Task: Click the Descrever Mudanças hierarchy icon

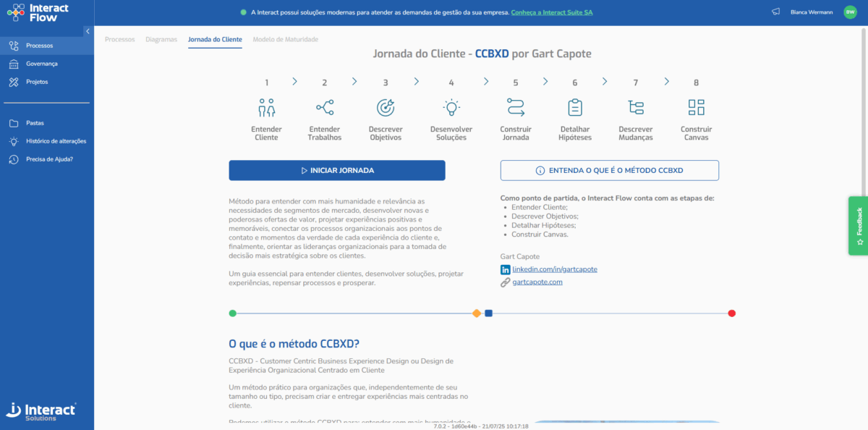Action: click(x=636, y=108)
